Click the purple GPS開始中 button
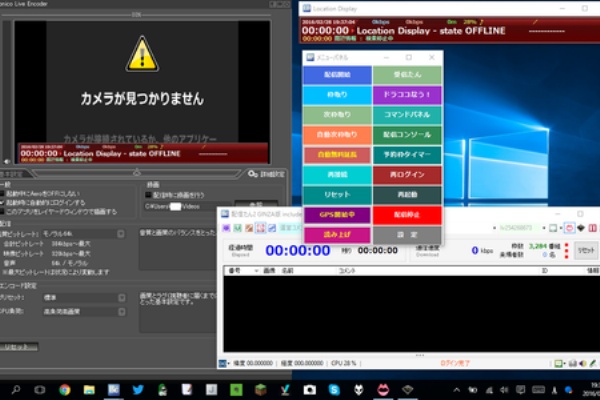This screenshot has height=400, width=600. coord(337,215)
